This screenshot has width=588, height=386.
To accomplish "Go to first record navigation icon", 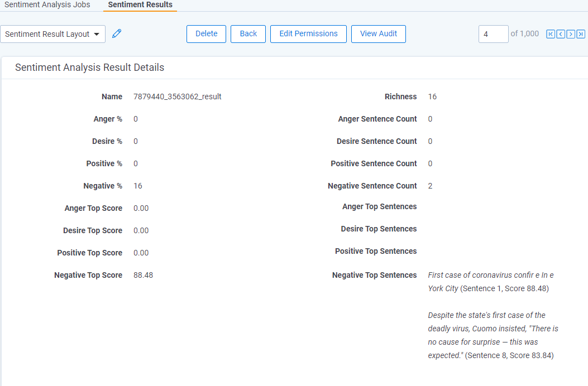I will click(551, 34).
